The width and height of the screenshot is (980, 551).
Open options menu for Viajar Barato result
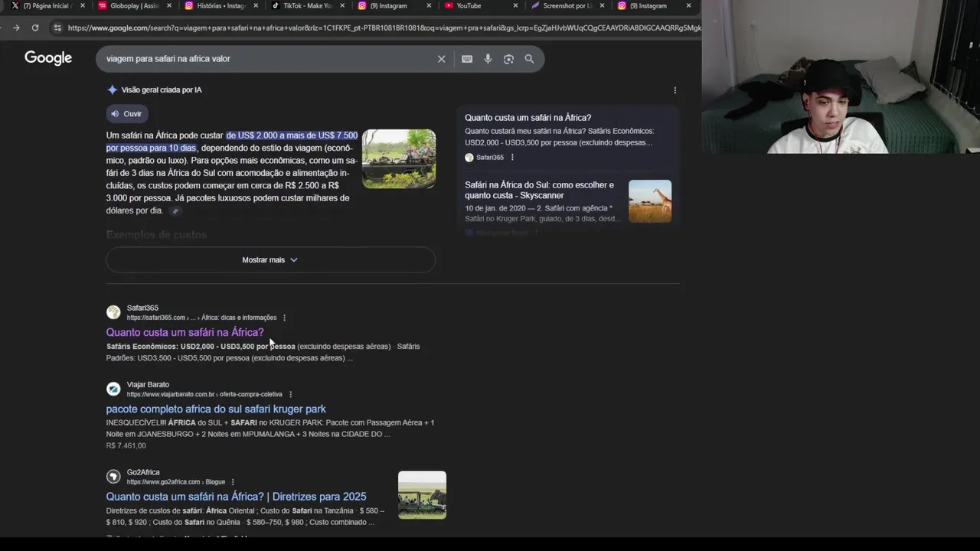[290, 394]
